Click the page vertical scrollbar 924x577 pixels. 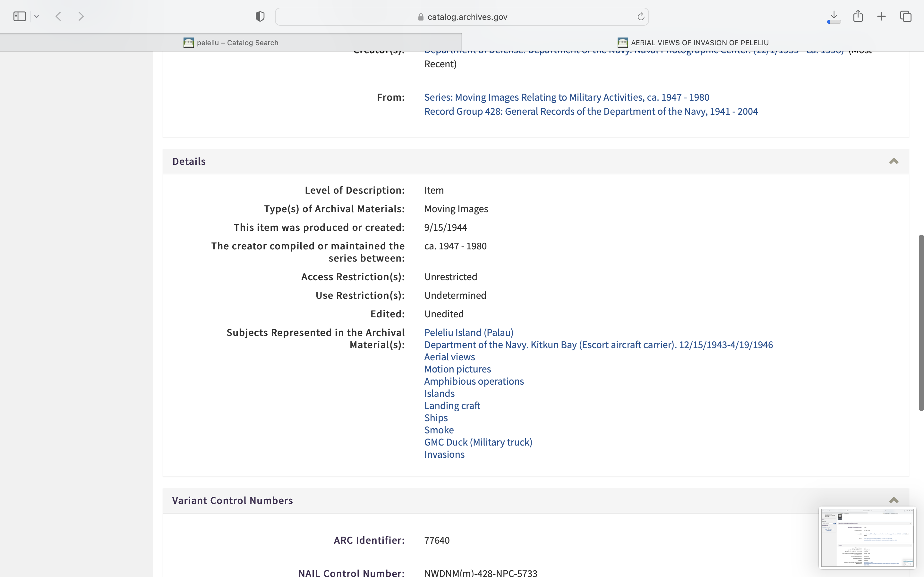(921, 322)
